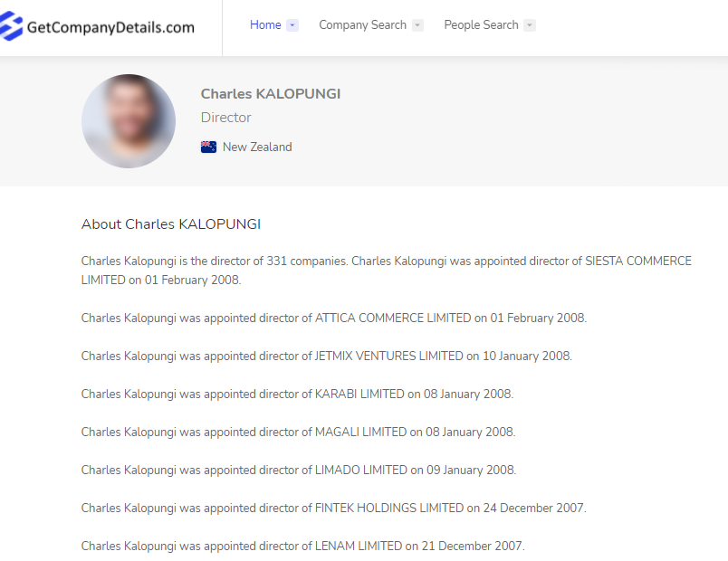The height and width of the screenshot is (561, 728).
Task: Open the GetCompanyDetails.com site name link
Action: (x=110, y=27)
